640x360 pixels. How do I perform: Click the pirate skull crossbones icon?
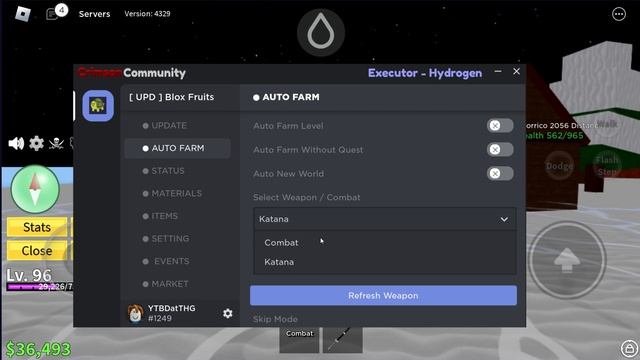click(x=56, y=143)
